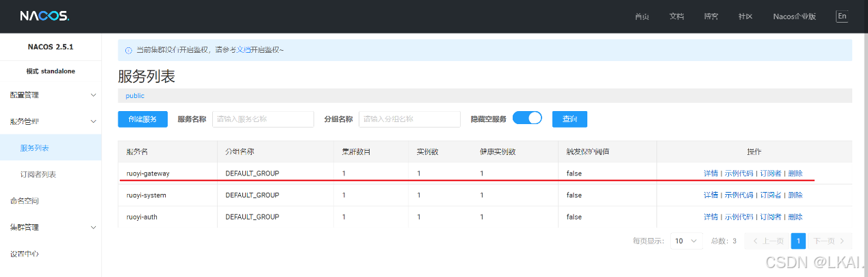Click 删除 for ruoyi-gateway
The height and width of the screenshot is (277, 868).
[795, 173]
